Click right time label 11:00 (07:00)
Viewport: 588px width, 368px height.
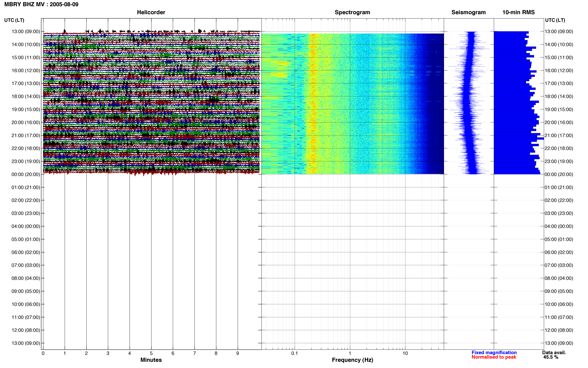(x=559, y=317)
